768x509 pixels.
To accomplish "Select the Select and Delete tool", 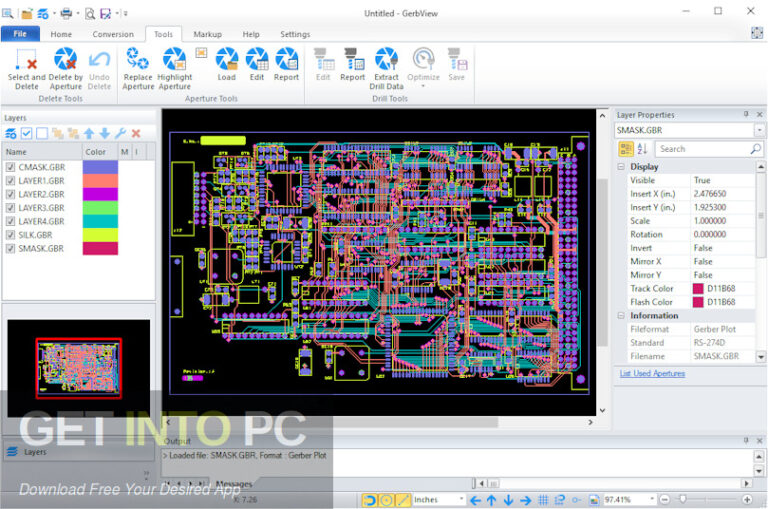I will tap(26, 69).
